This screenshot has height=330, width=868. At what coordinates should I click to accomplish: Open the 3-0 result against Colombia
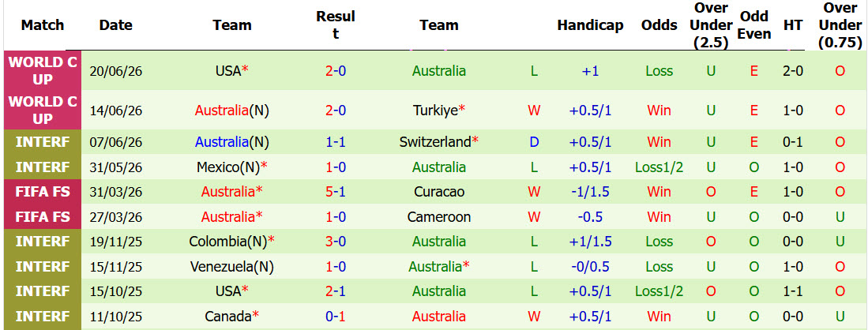point(336,242)
